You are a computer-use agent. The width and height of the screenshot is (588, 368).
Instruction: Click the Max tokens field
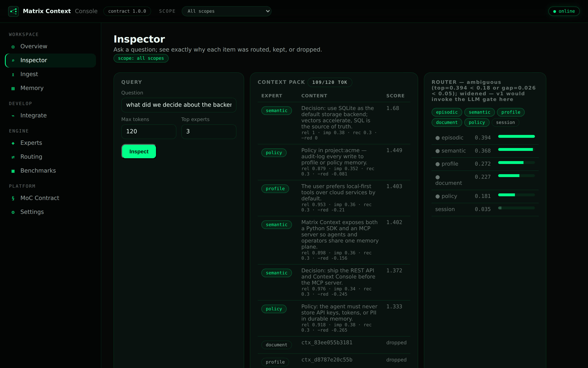[149, 132]
